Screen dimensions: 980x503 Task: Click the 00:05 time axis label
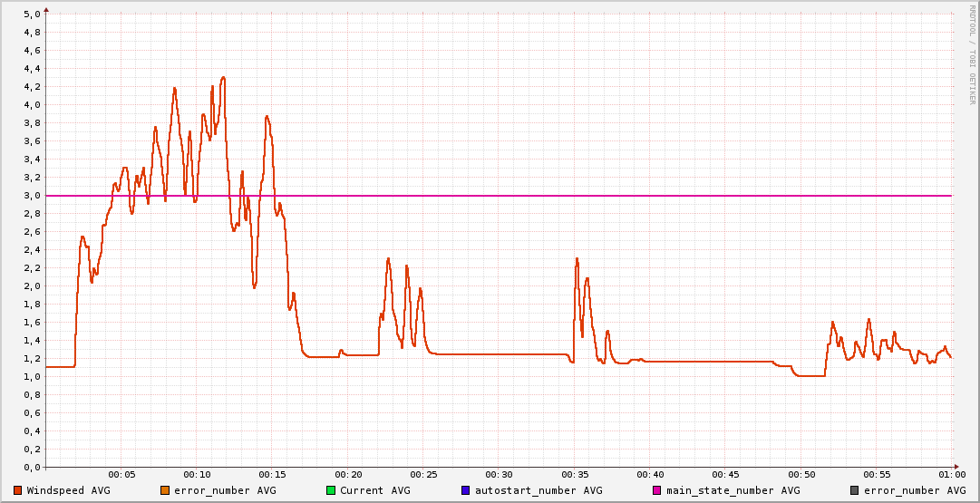[x=121, y=475]
